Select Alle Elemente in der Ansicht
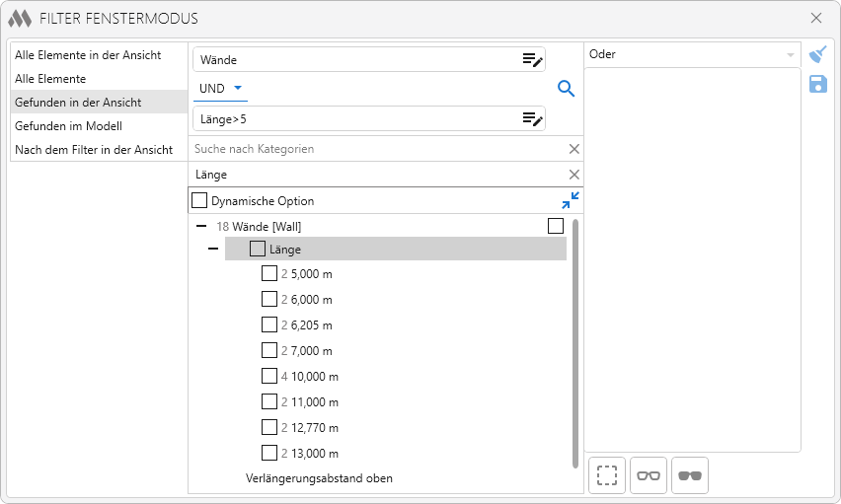Screen dimensions: 841x504 pos(88,55)
